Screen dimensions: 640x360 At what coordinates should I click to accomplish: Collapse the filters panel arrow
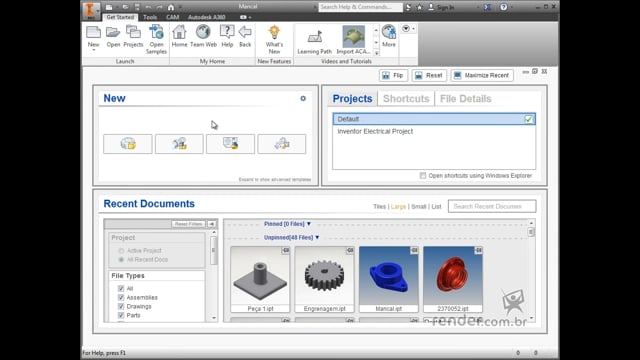211,224
